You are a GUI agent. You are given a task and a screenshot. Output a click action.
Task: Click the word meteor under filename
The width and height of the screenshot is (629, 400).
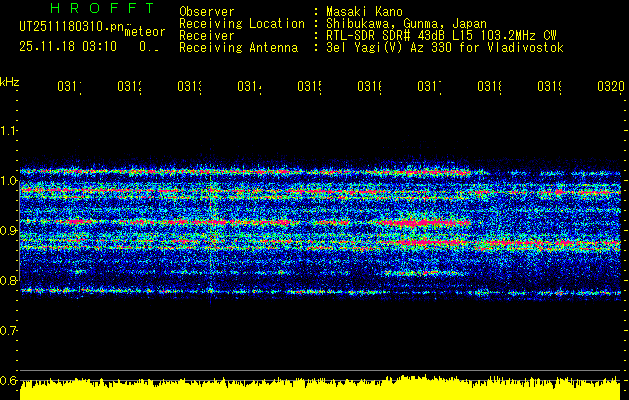tap(145, 32)
